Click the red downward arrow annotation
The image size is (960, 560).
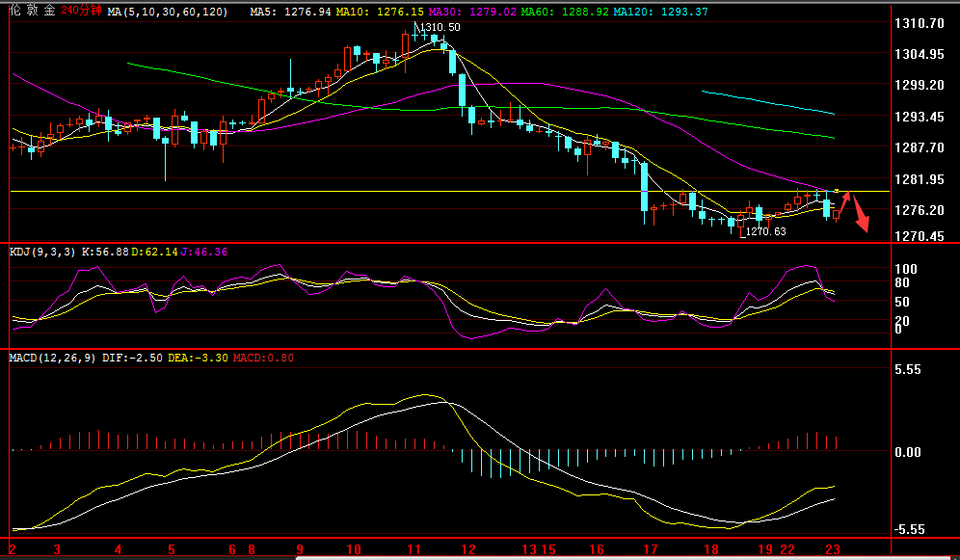pos(861,217)
